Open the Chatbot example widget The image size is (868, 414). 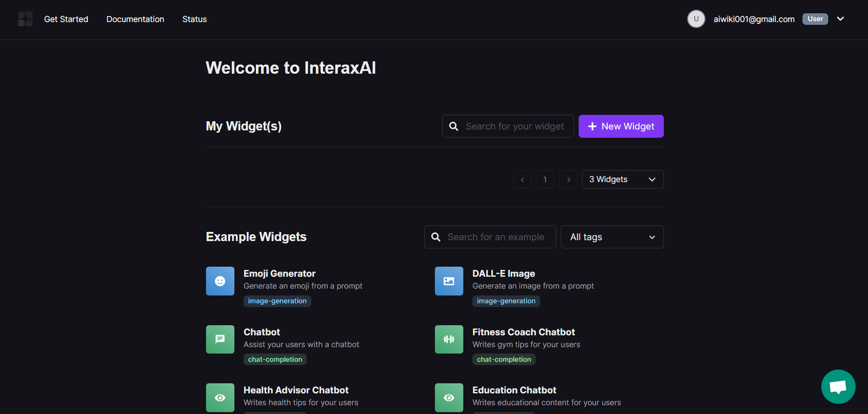tap(261, 332)
